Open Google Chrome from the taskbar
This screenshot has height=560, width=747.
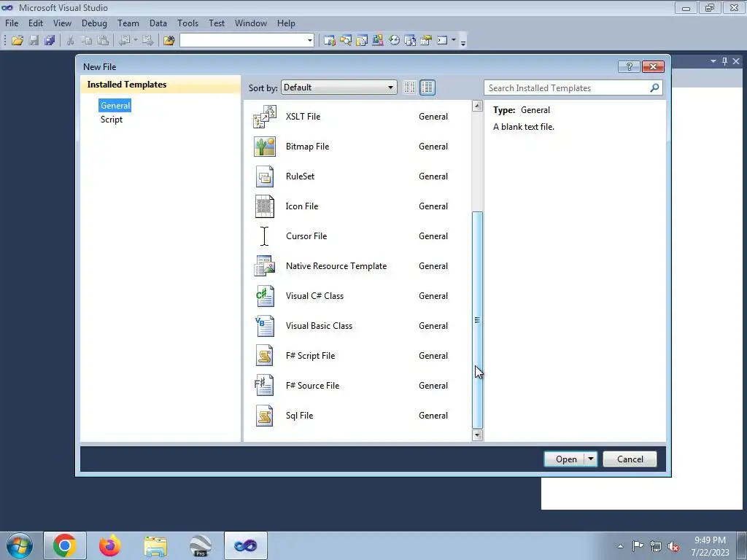pyautogui.click(x=65, y=545)
